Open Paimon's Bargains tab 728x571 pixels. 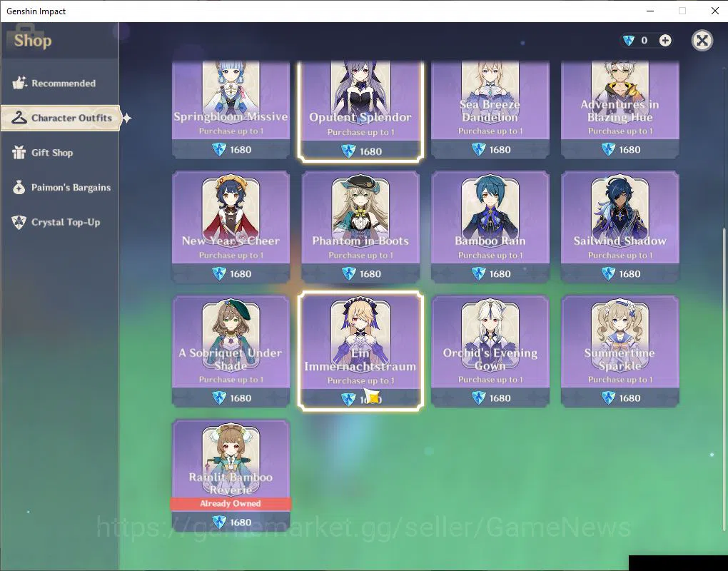59,188
